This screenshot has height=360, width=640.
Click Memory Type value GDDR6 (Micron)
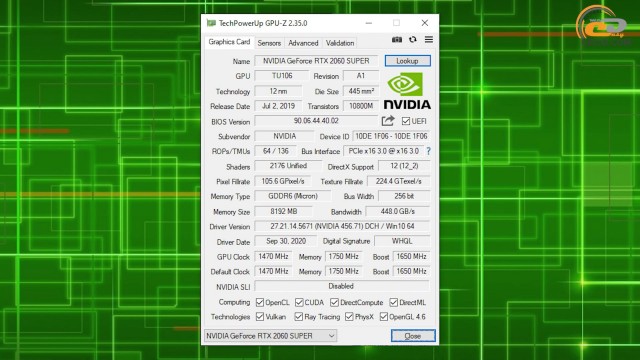[x=293, y=196]
